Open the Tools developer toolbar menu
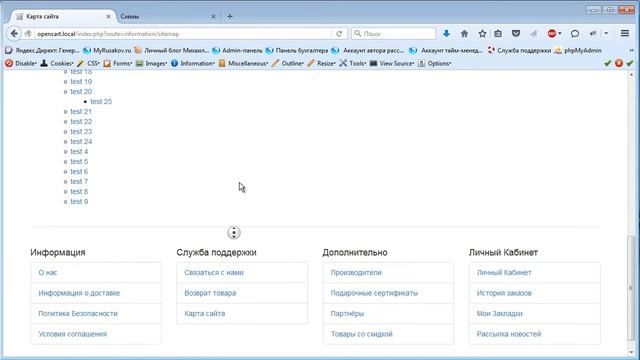 point(353,63)
